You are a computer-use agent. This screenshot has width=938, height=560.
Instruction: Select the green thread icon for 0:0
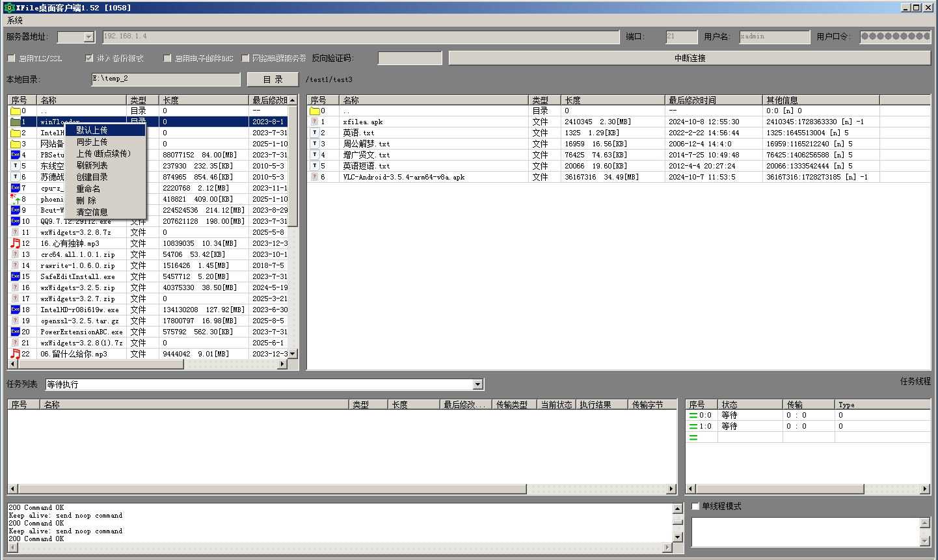(x=693, y=416)
